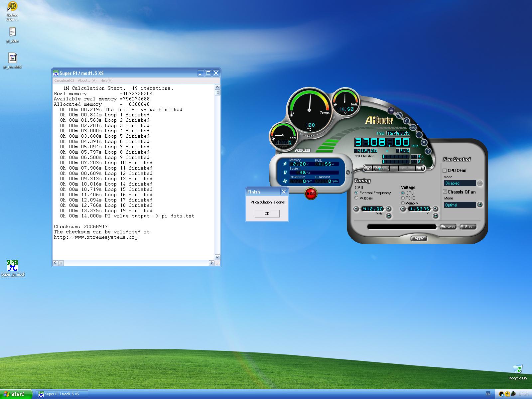
Task: Click the red NOS button below monitor panel
Action: coord(311,193)
